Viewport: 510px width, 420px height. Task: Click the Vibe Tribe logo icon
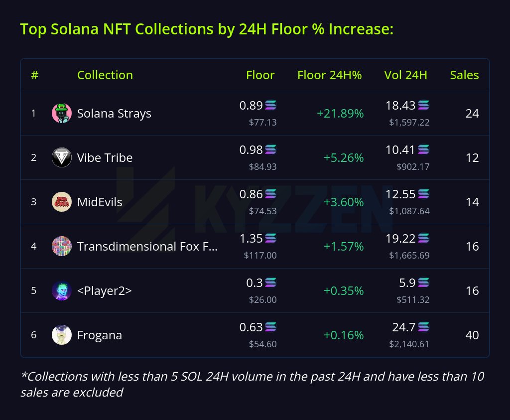(x=62, y=158)
